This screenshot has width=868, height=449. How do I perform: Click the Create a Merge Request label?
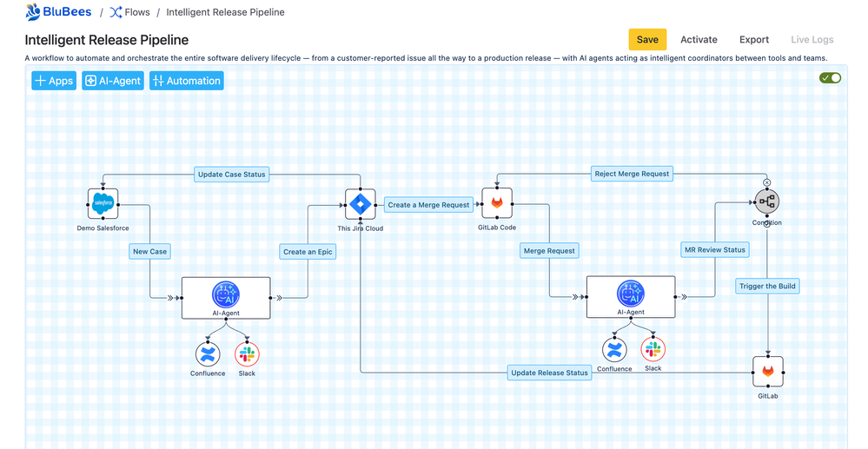[x=428, y=205]
